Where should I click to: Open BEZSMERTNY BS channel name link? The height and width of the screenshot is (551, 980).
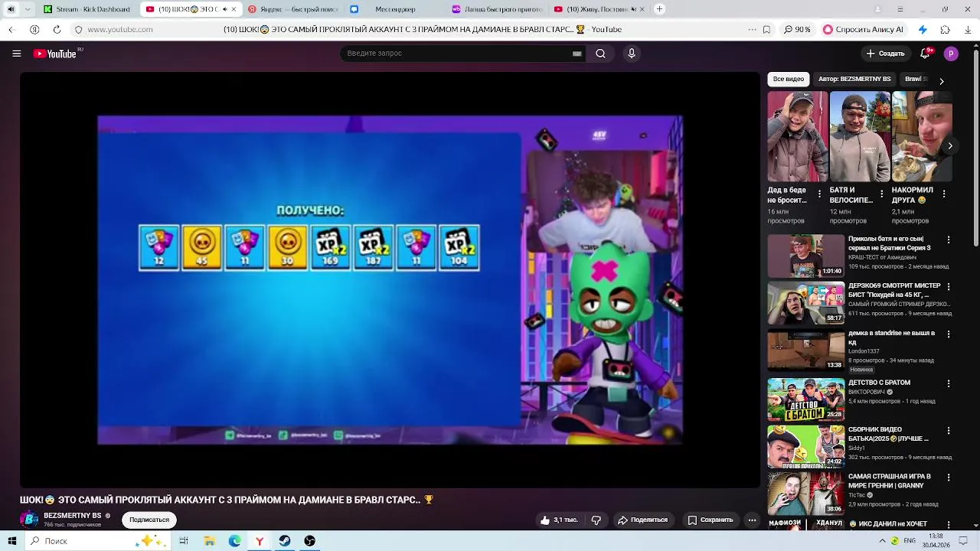[73, 516]
